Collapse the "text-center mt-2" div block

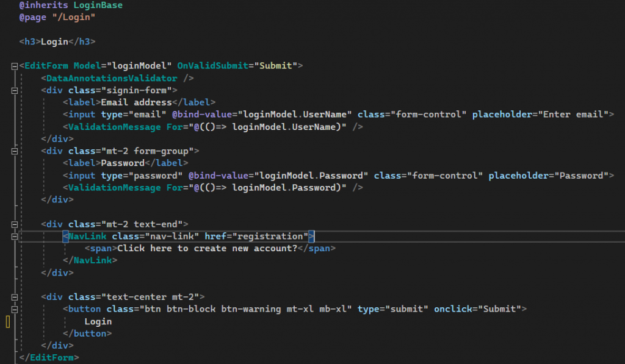[15, 297]
